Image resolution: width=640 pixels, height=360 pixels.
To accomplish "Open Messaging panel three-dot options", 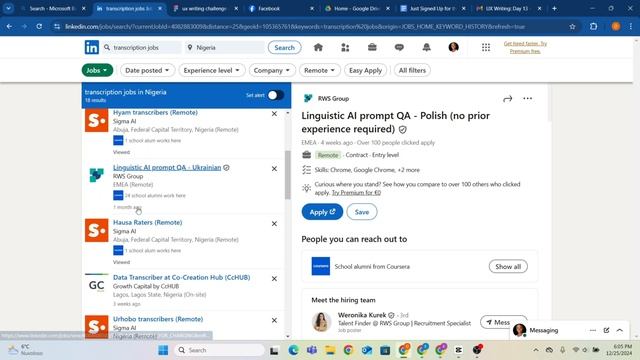I will coord(593,330).
